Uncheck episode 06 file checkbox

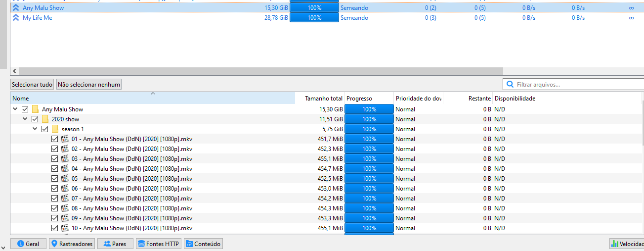tap(55, 189)
